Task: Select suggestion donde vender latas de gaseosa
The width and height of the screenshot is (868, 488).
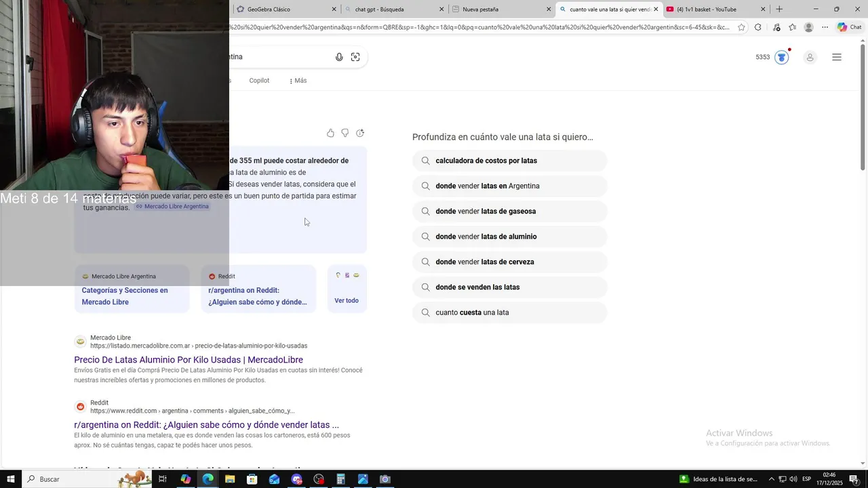Action: click(x=509, y=211)
